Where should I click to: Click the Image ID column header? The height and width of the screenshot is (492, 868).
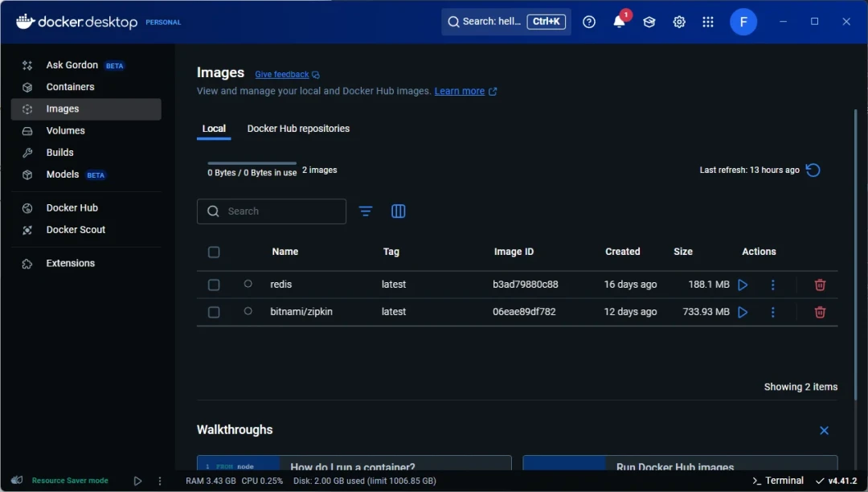[514, 252]
